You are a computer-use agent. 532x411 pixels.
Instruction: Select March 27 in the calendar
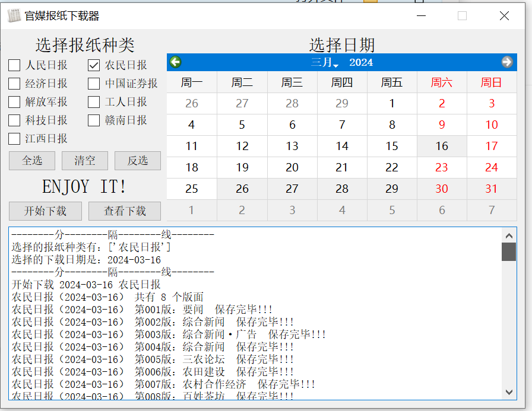click(292, 189)
